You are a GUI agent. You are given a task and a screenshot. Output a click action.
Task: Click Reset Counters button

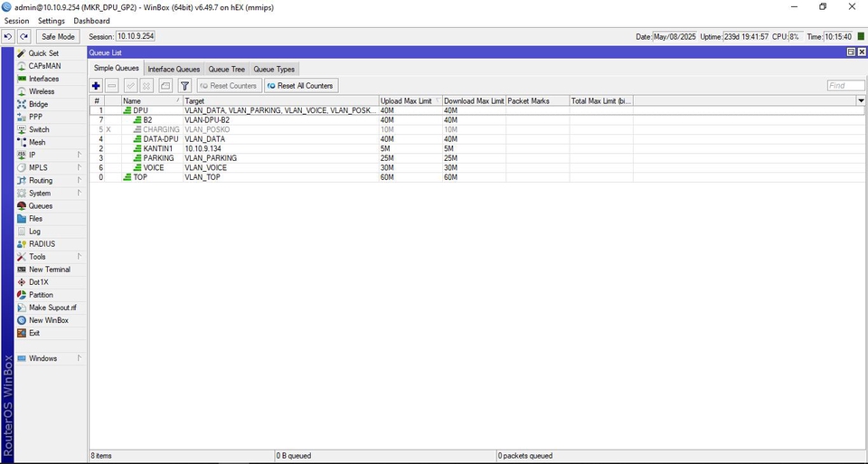[229, 86]
